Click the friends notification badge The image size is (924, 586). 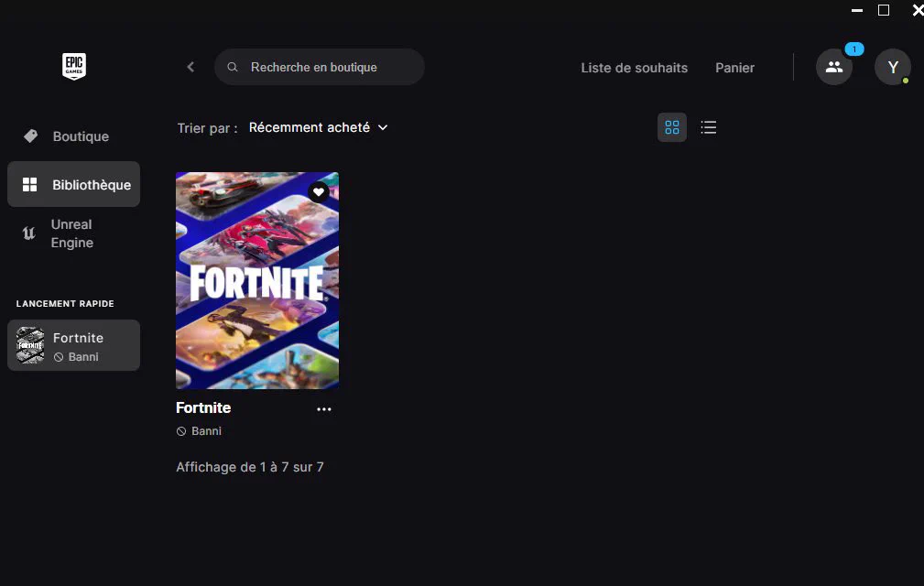point(853,49)
